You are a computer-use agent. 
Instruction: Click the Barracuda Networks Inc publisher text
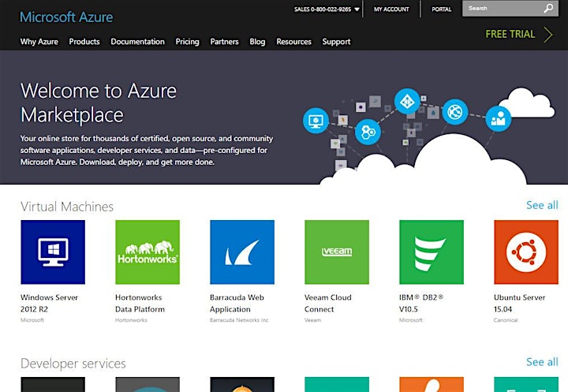tap(239, 320)
